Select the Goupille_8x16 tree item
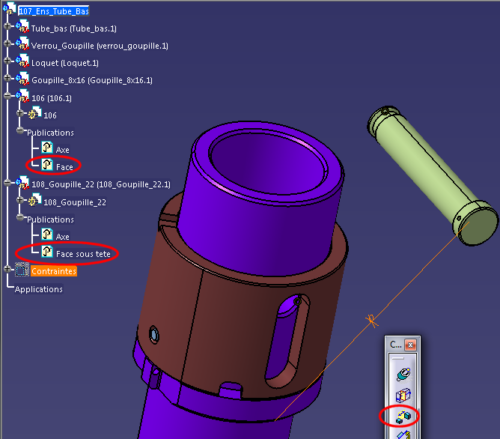The image size is (500, 439). 92,80
